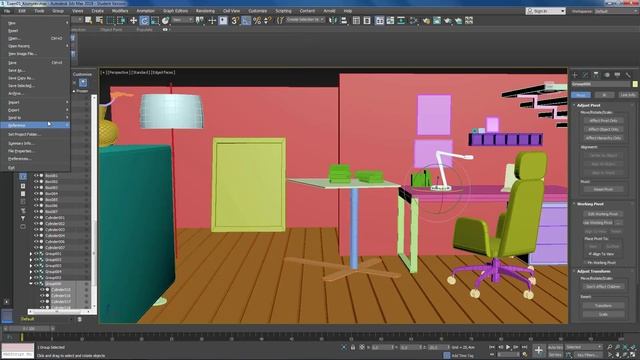Viewport: 640px width, 360px height.
Task: Open the reference coordinate system View dropdown
Action: [x=182, y=20]
